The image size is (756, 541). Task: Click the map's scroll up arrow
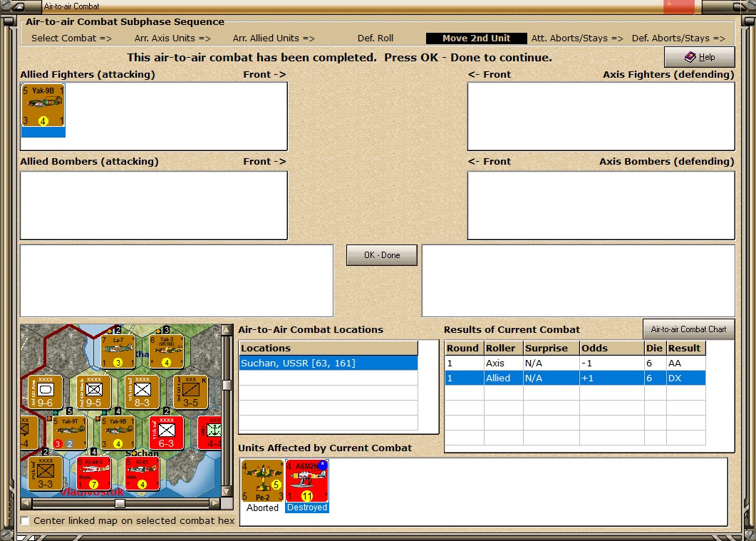(226, 330)
